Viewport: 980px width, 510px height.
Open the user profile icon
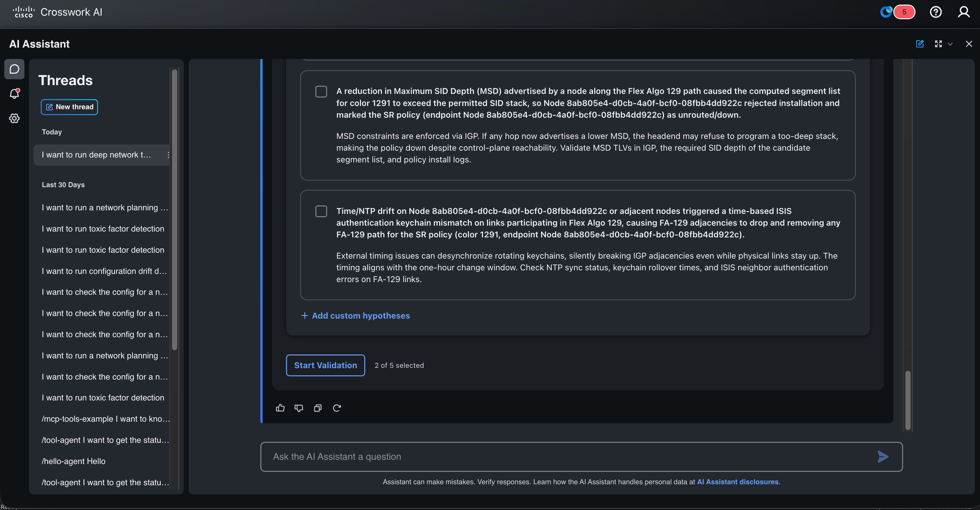963,12
